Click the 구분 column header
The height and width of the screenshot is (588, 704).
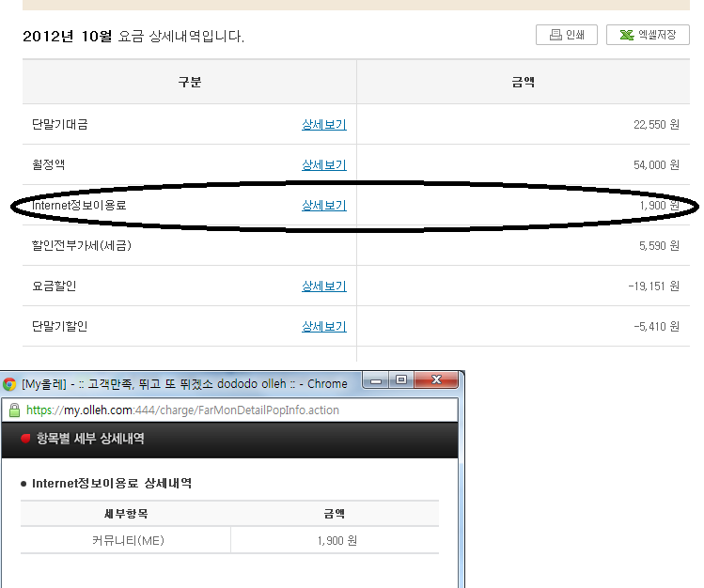[x=190, y=82]
